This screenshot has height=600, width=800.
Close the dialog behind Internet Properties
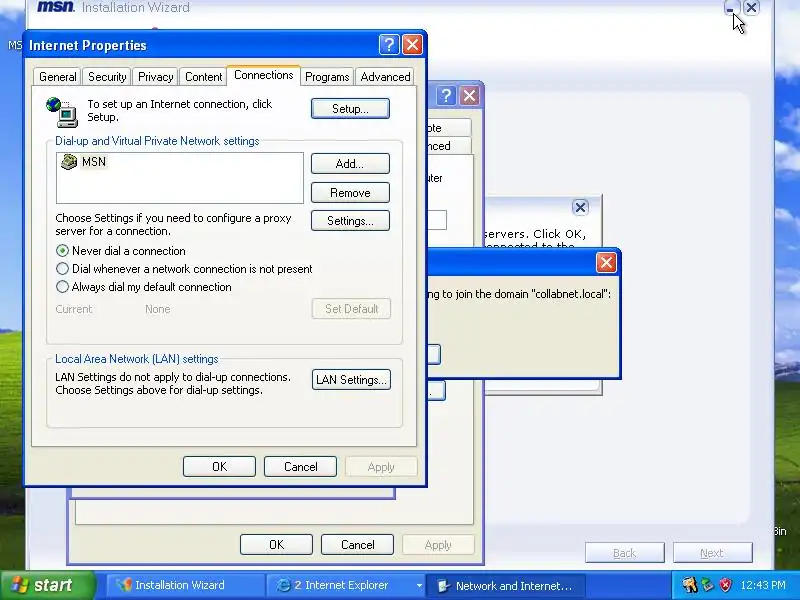(x=469, y=95)
